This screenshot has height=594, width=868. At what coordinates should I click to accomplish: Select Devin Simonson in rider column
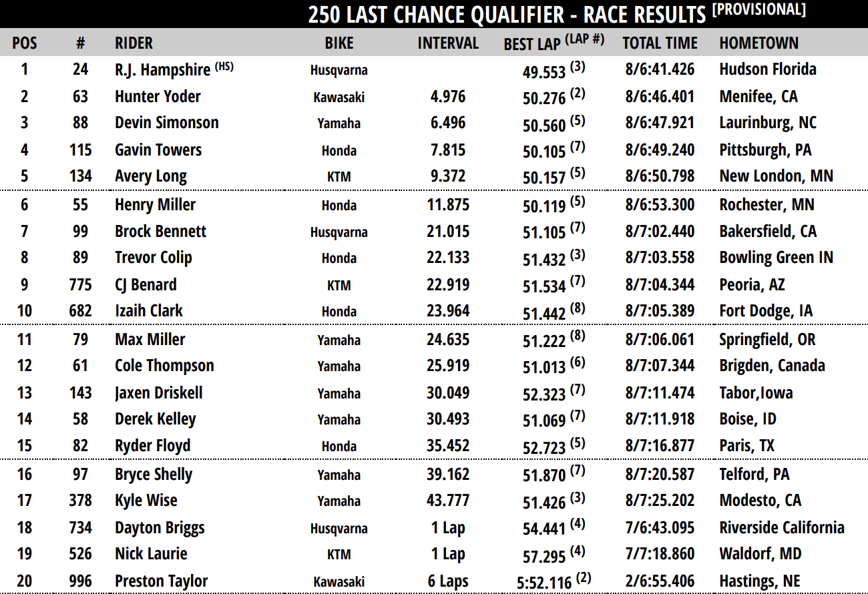(166, 123)
